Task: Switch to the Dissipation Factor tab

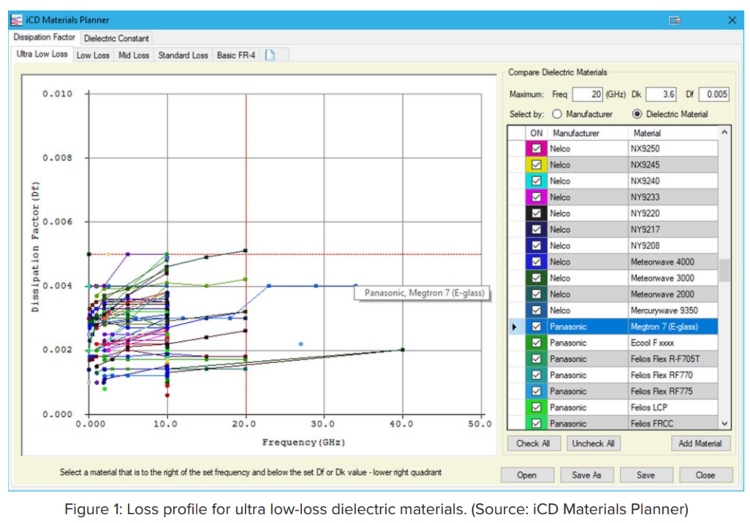Action: [x=44, y=37]
